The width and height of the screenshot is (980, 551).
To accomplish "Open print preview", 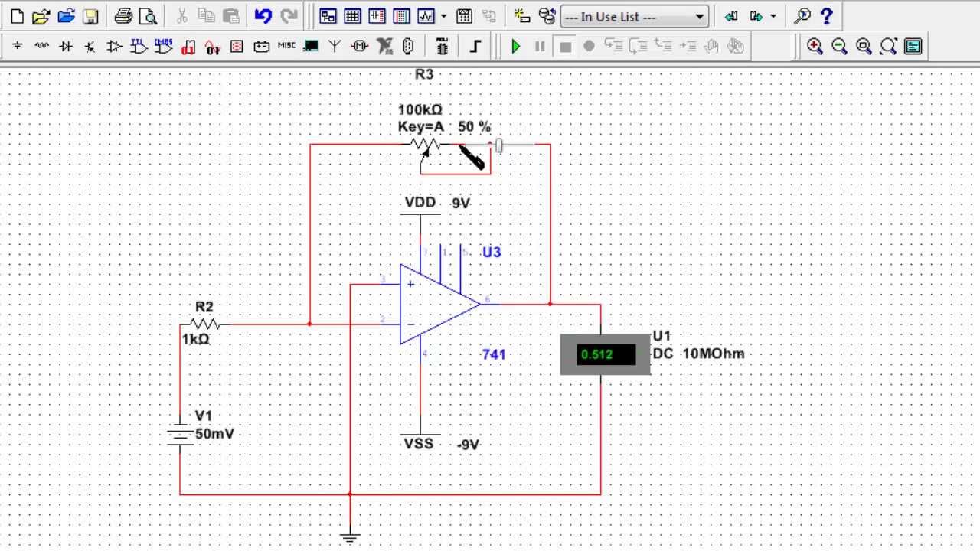I will pos(148,16).
